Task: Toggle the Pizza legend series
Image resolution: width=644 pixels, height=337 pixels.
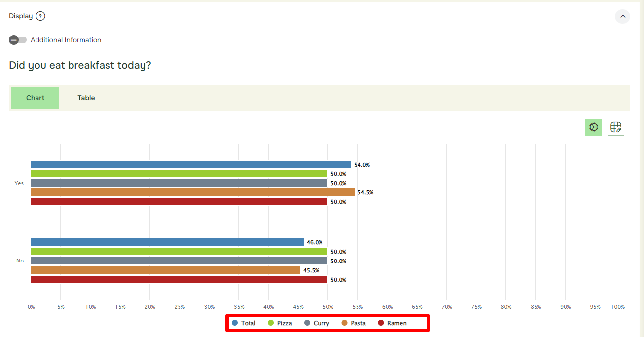Action: (280, 323)
